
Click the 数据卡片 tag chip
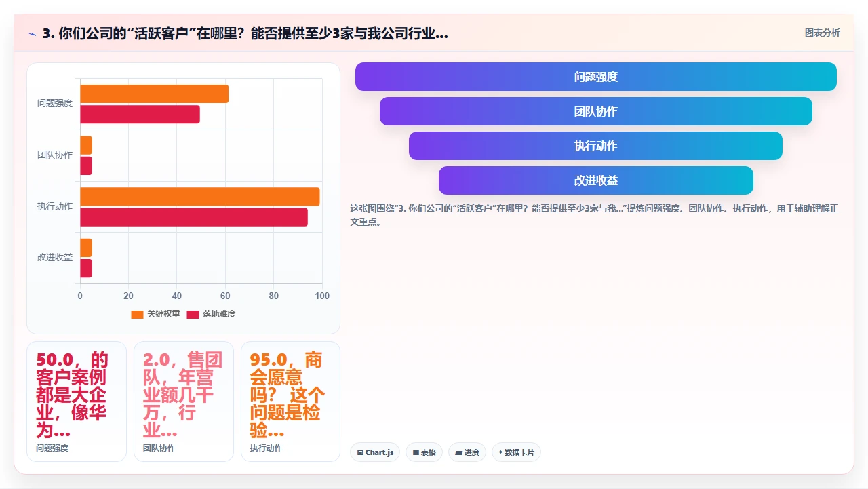516,452
